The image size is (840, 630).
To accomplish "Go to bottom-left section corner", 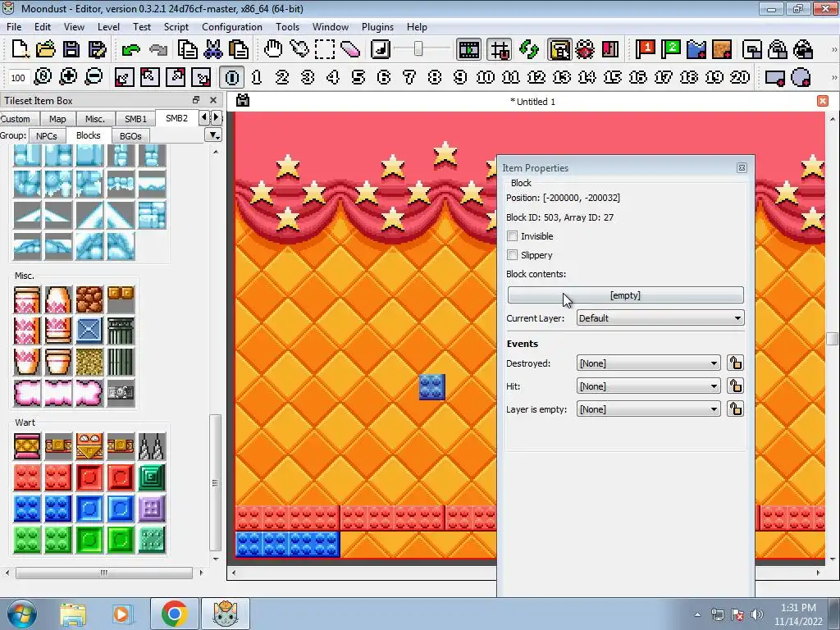I will pyautogui.click(x=124, y=77).
